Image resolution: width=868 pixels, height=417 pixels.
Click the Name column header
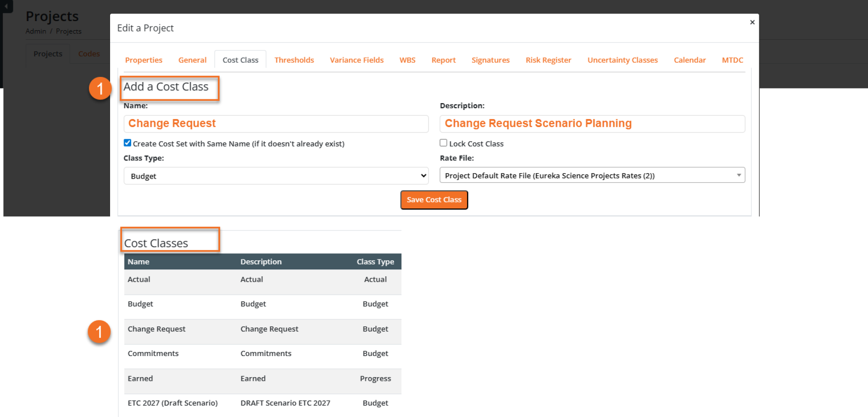139,262
